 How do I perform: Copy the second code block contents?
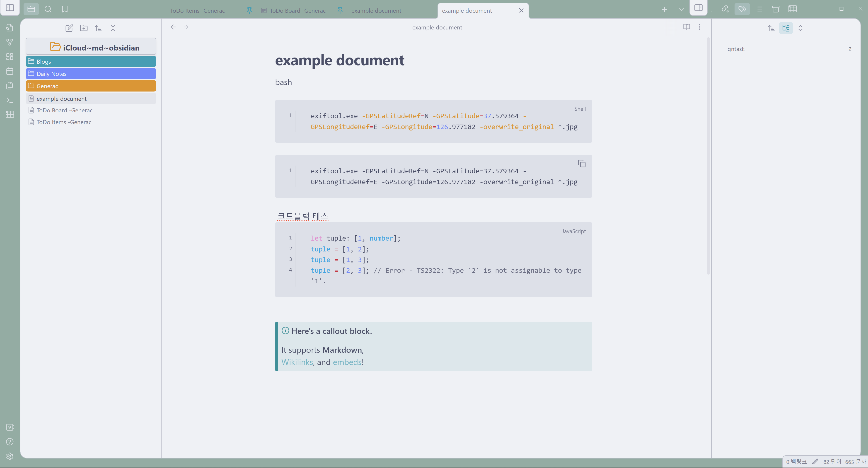[582, 164]
